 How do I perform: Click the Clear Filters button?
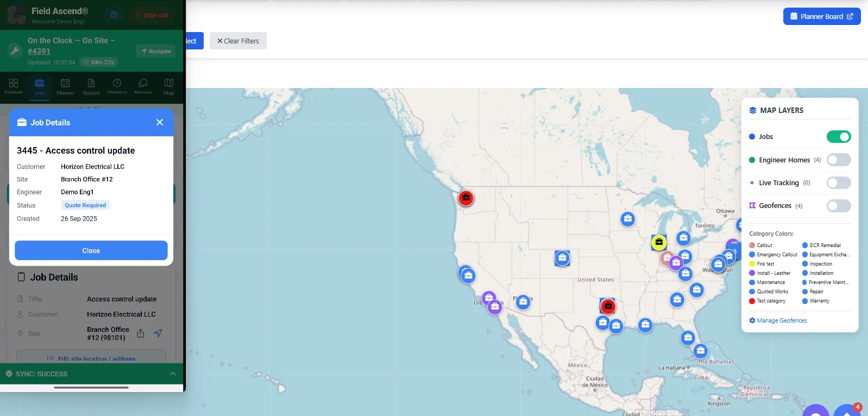[238, 41]
